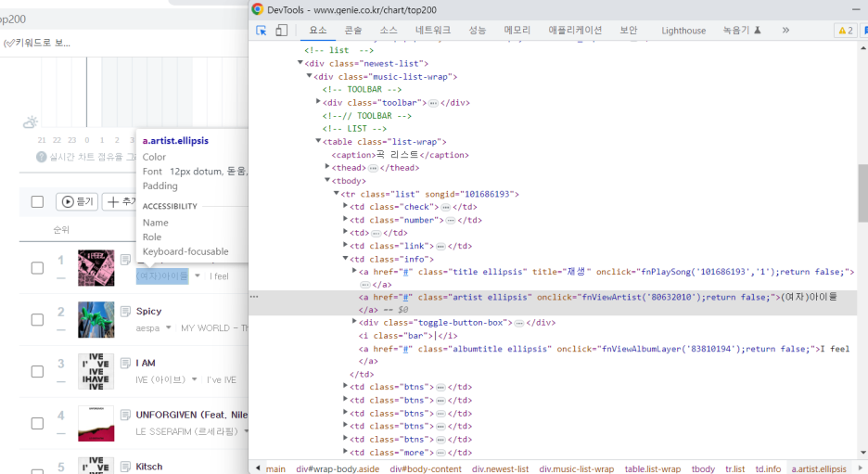Switch to the 메모리 tab
Viewport: 868px width, 474px height.
pos(517,31)
